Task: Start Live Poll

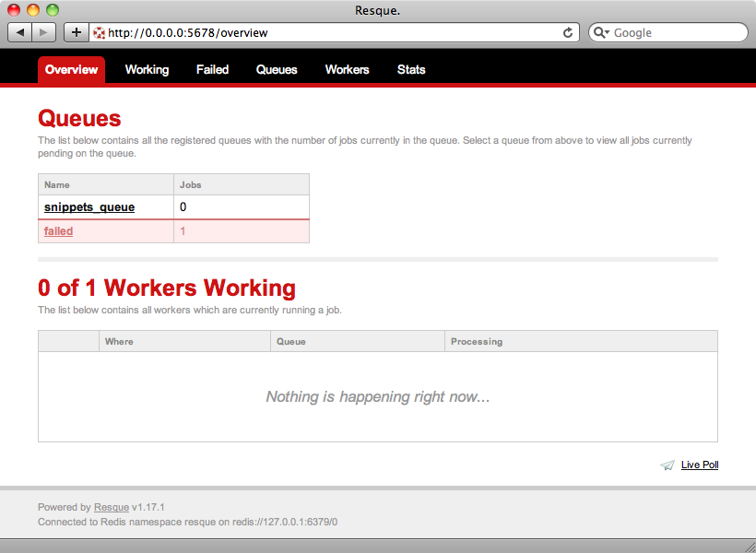Action: 700,465
